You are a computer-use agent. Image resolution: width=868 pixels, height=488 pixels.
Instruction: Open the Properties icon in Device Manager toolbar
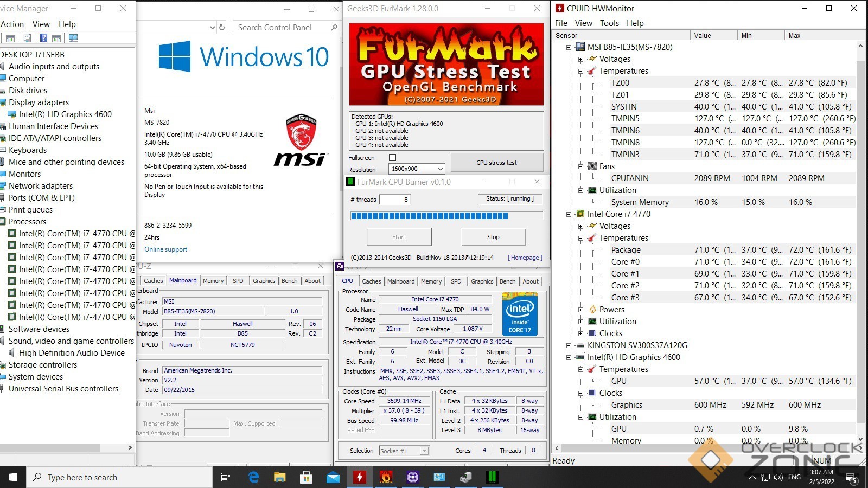[x=27, y=38]
